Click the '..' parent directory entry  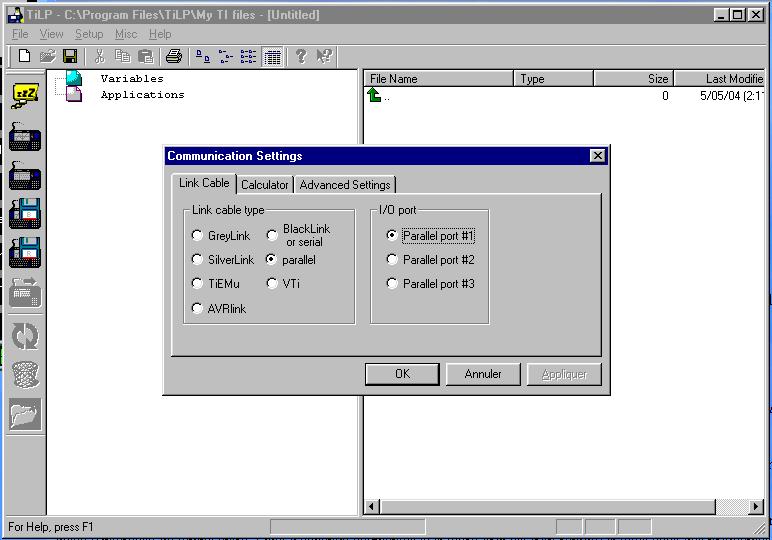(387, 97)
